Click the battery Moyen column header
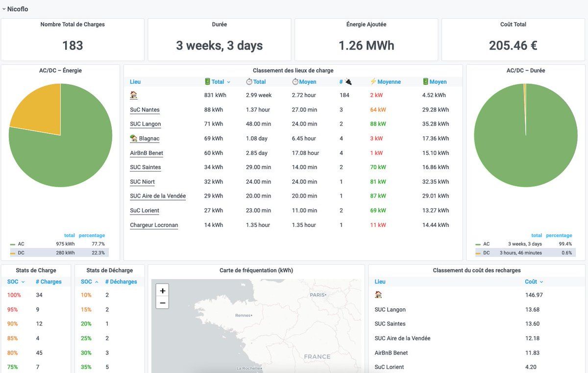The width and height of the screenshot is (588, 373). coord(434,82)
